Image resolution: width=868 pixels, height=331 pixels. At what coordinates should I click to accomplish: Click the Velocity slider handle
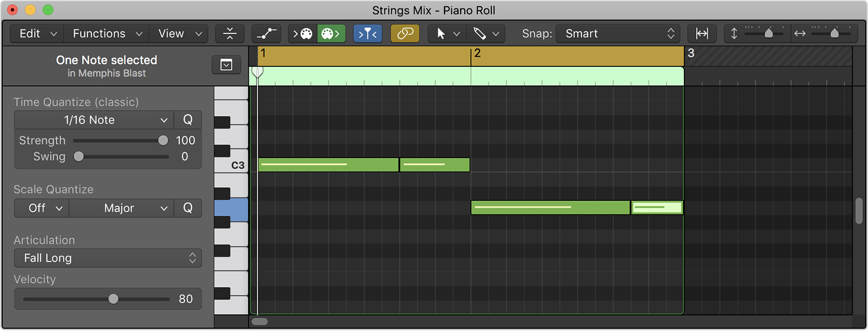pyautogui.click(x=114, y=299)
